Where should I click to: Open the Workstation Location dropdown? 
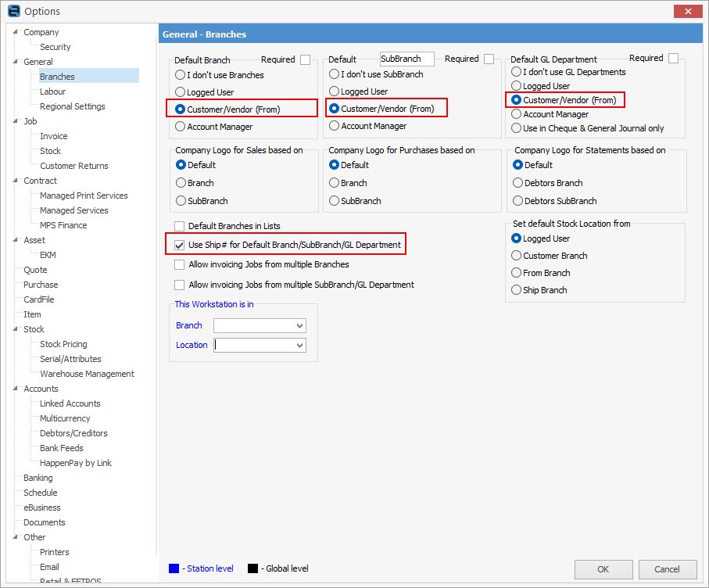pyautogui.click(x=299, y=345)
